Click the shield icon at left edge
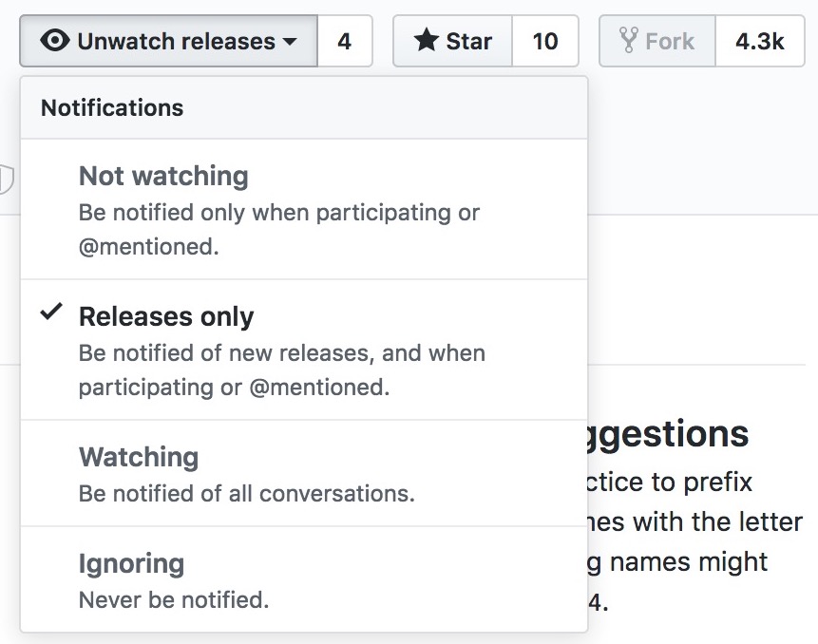Viewport: 818px width, 644px height. click(x=7, y=179)
